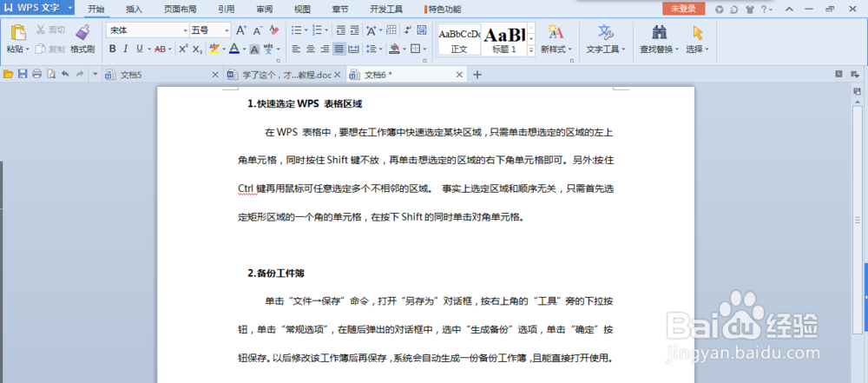This screenshot has height=383, width=868.
Task: Switch to the 审阅 tab
Action: pos(264,10)
